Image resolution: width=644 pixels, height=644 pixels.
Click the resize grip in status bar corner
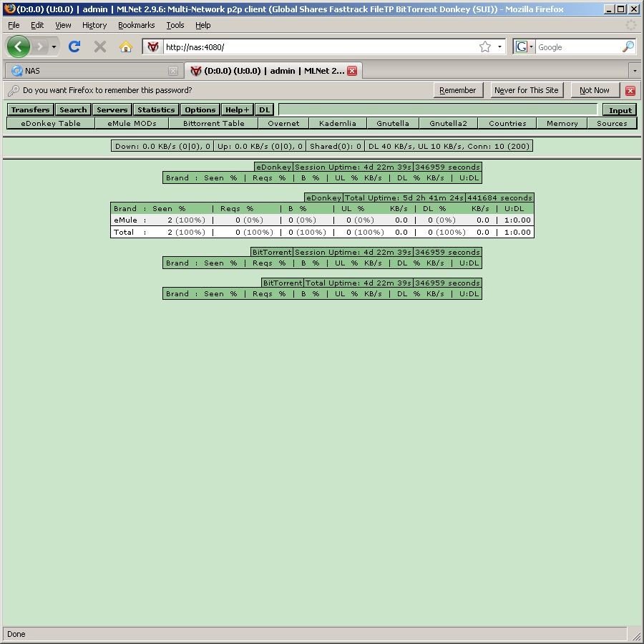click(x=635, y=635)
